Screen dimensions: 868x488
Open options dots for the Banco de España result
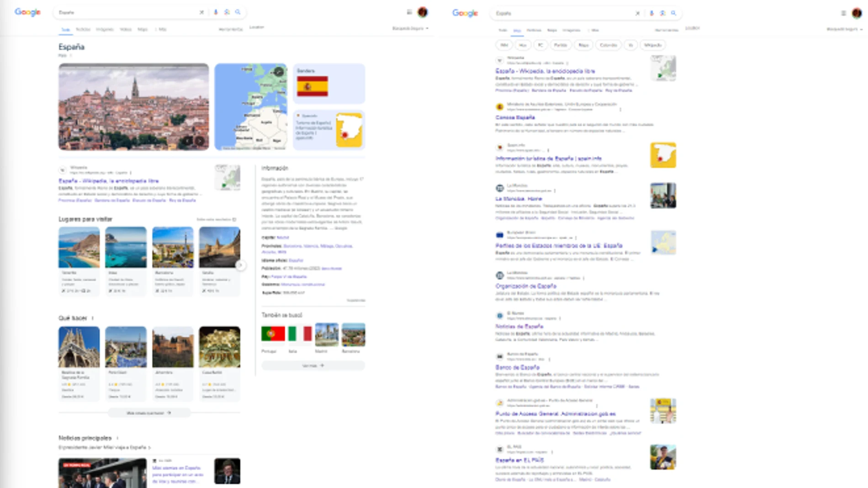click(x=550, y=359)
